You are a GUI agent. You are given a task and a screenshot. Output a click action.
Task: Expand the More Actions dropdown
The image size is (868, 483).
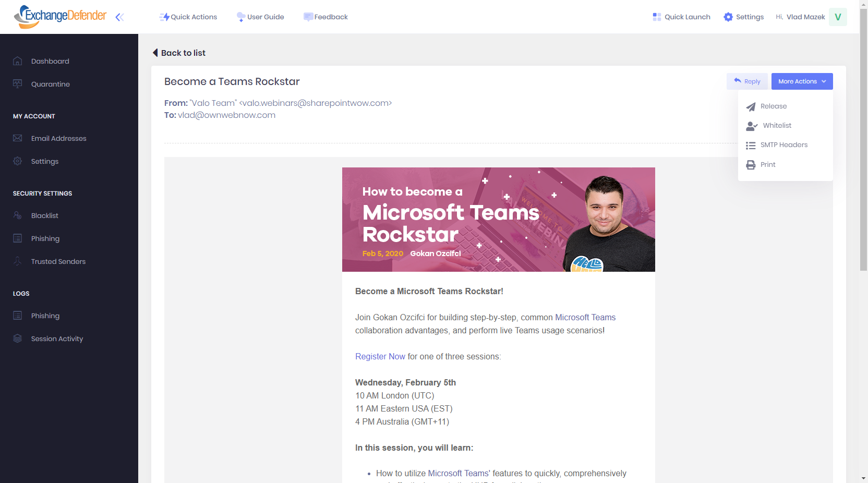[x=802, y=81]
